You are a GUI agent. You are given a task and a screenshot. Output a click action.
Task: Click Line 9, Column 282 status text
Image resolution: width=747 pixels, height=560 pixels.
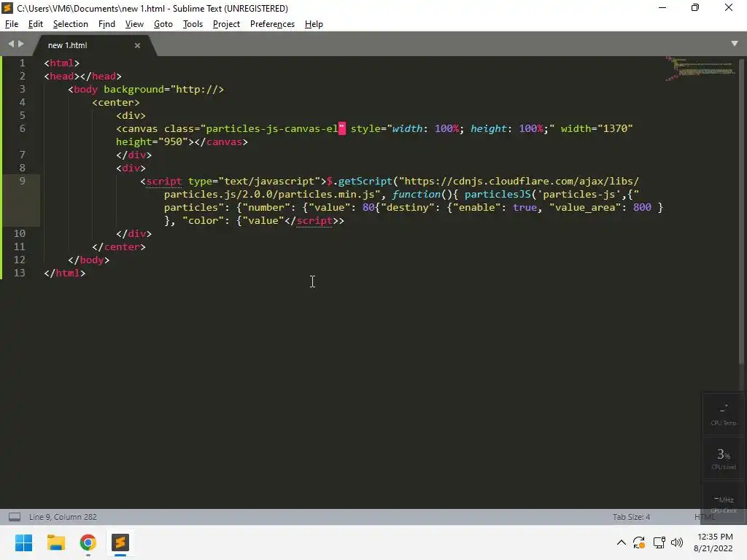(63, 517)
